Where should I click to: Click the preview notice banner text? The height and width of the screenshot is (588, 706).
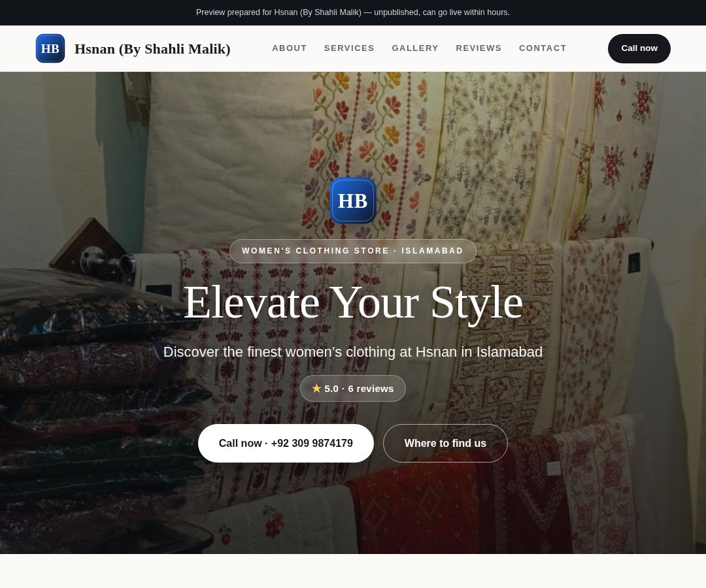352,12
